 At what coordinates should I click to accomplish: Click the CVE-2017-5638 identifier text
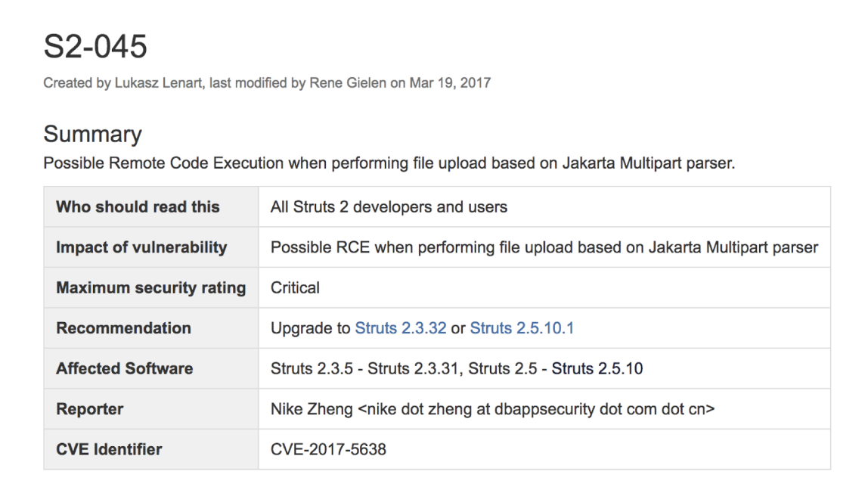pyautogui.click(x=328, y=449)
